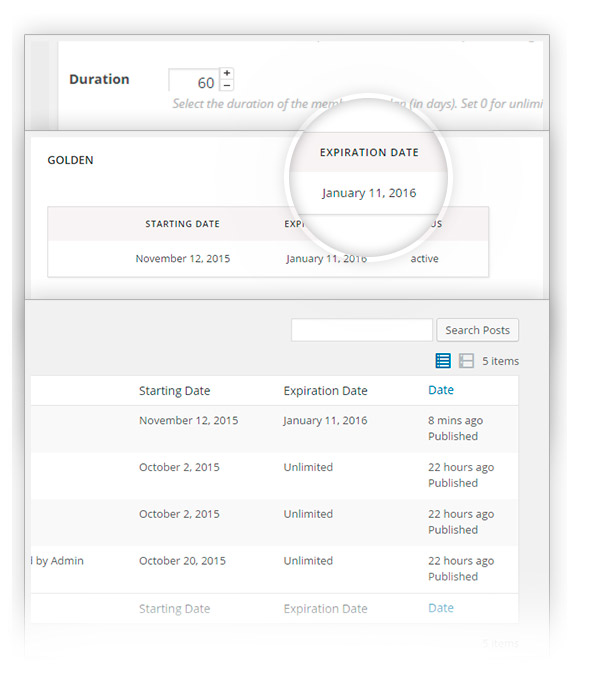Click the 5 items count label
The width and height of the screenshot is (602, 689).
(500, 361)
